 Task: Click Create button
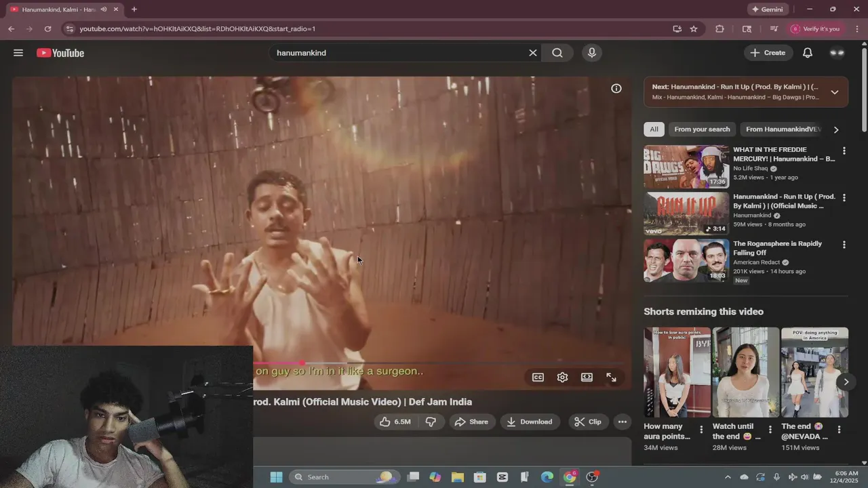768,53
